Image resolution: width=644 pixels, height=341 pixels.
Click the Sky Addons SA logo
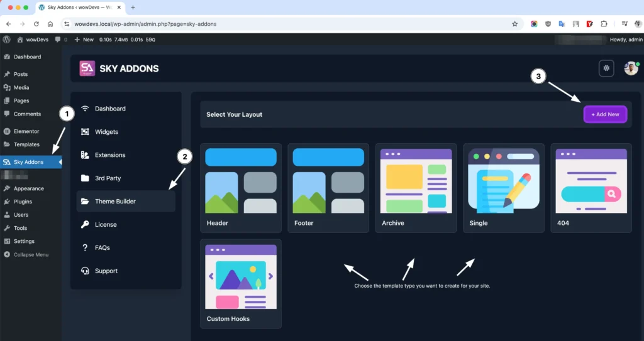(x=87, y=68)
